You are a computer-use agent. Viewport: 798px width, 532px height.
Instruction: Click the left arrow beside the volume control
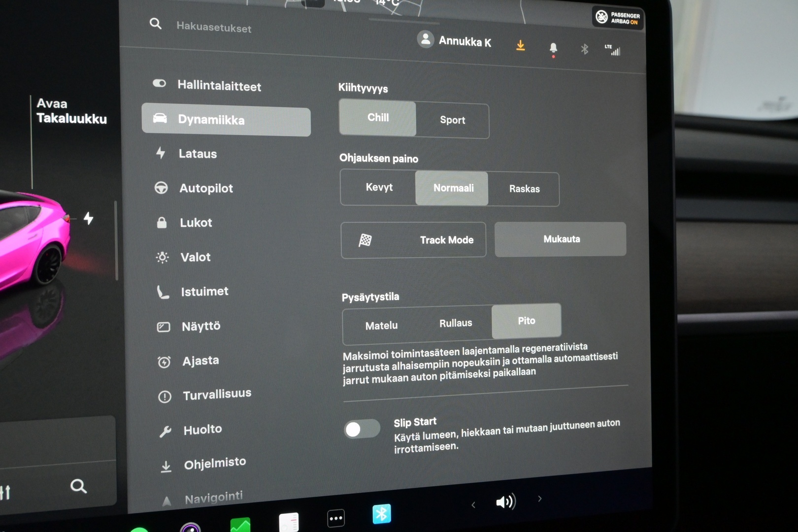[473, 504]
